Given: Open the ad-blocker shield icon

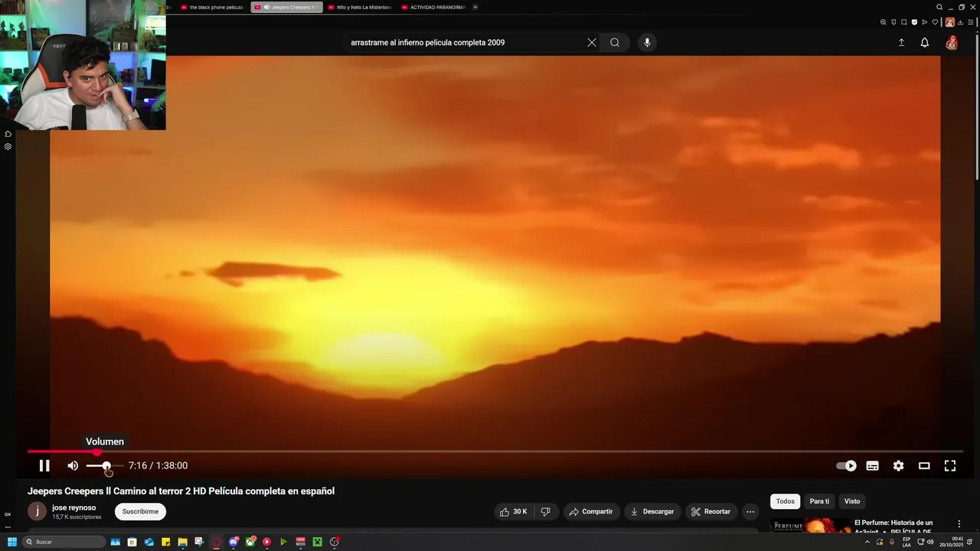Looking at the screenshot, I should pos(914,22).
